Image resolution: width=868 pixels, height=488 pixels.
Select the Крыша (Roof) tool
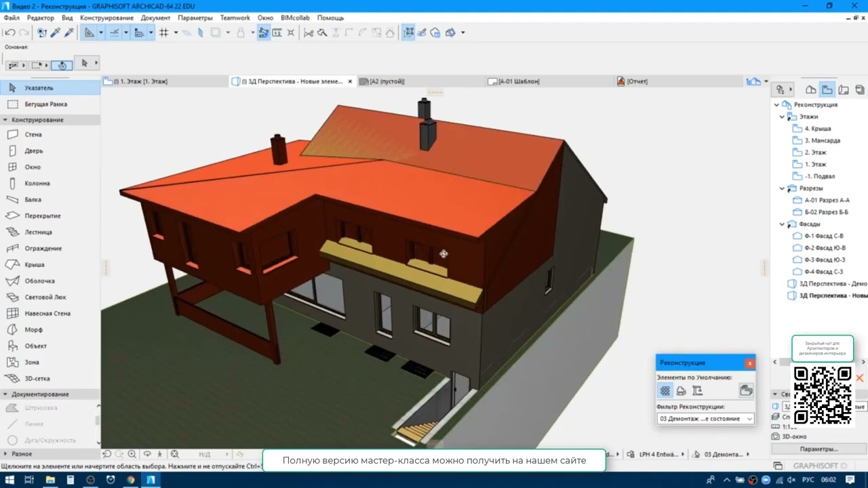coord(50,264)
